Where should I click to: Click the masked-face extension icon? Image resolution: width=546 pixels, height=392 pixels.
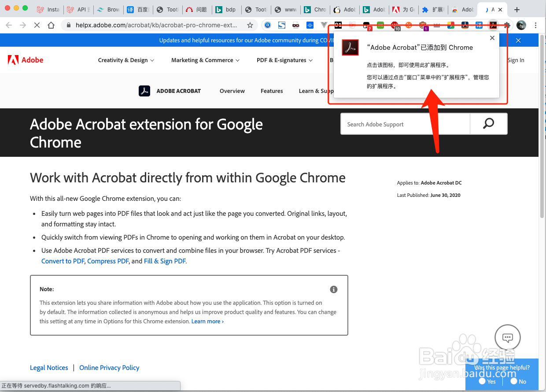(x=296, y=25)
